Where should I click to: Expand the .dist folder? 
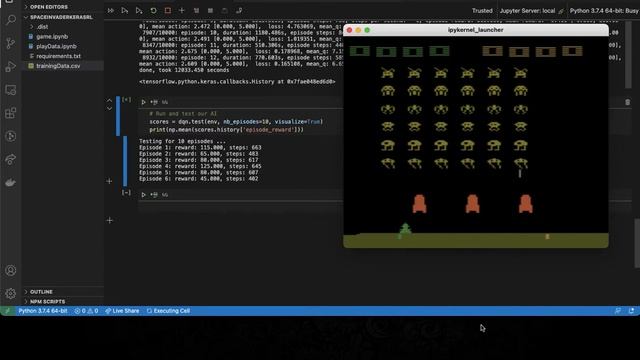(x=63, y=27)
